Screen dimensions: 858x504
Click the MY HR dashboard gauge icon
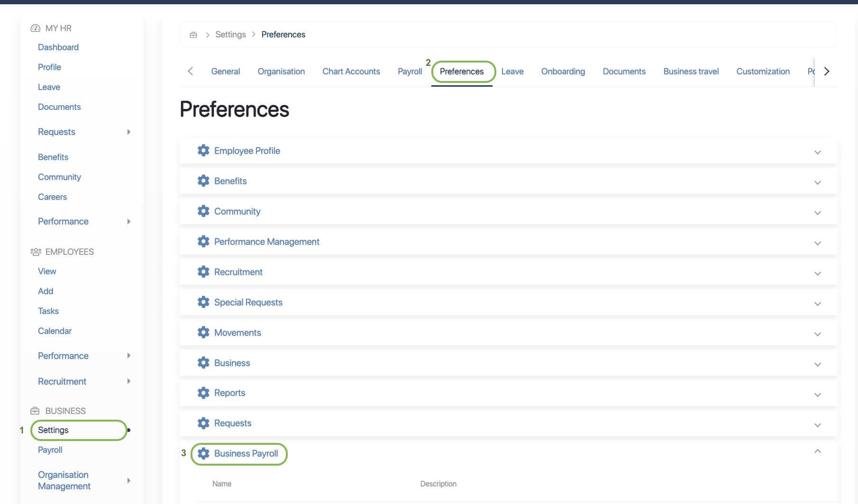[35, 28]
